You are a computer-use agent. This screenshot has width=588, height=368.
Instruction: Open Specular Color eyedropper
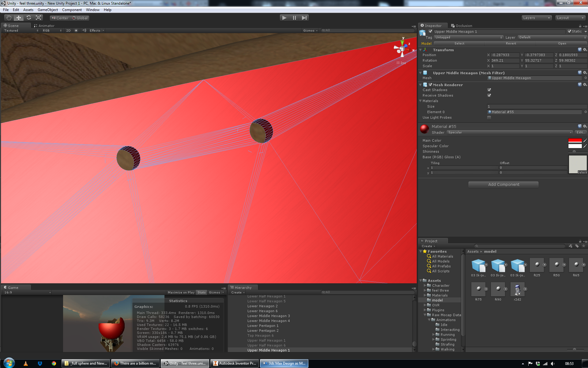point(585,146)
